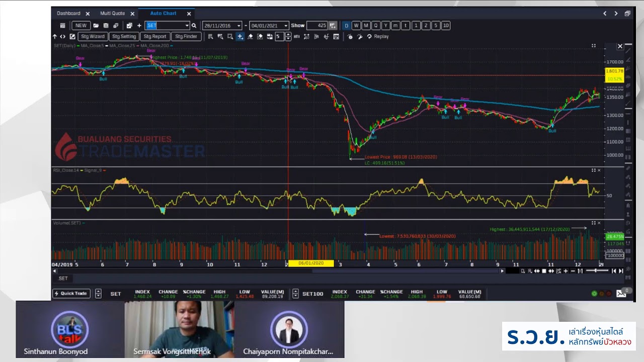Open the chart list panel icon
Viewport: 644px width, 362px height.
pyautogui.click(x=63, y=26)
